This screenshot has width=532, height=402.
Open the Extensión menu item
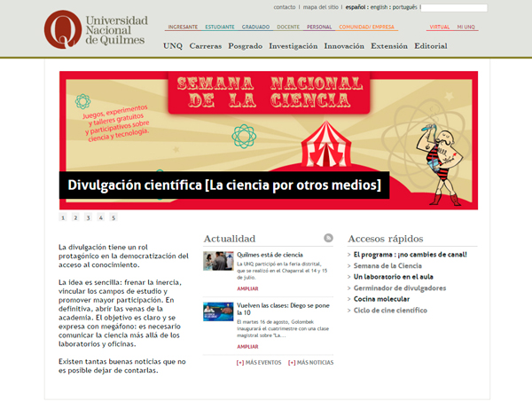point(389,46)
